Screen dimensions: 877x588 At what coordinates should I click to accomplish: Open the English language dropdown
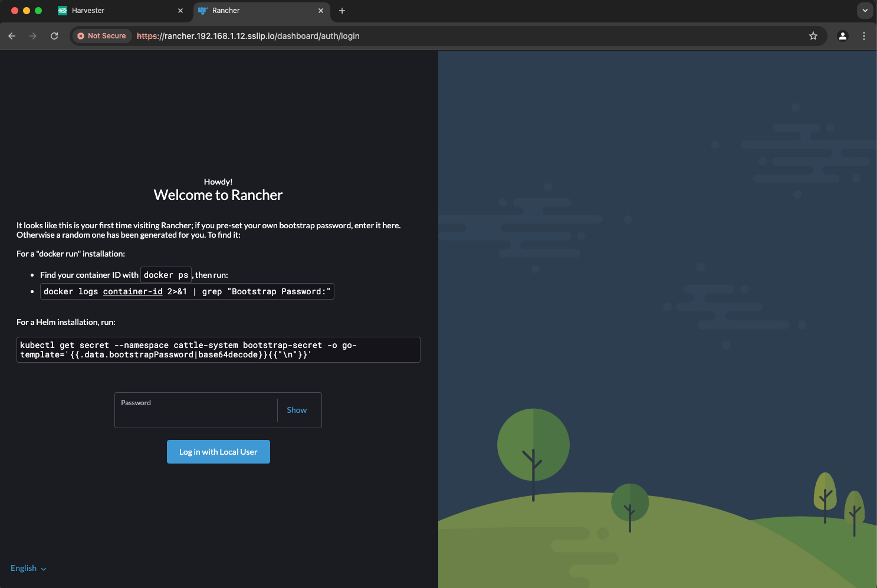tap(28, 568)
